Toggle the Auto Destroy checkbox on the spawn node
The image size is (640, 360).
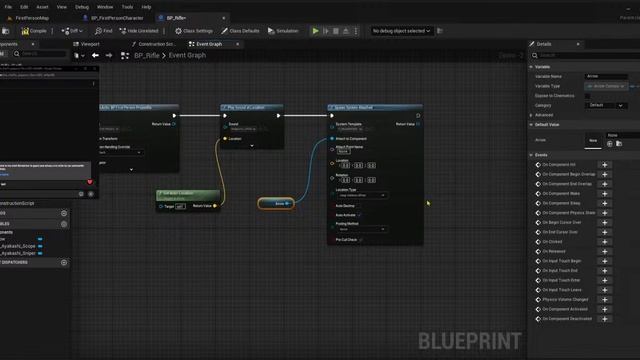(360, 206)
